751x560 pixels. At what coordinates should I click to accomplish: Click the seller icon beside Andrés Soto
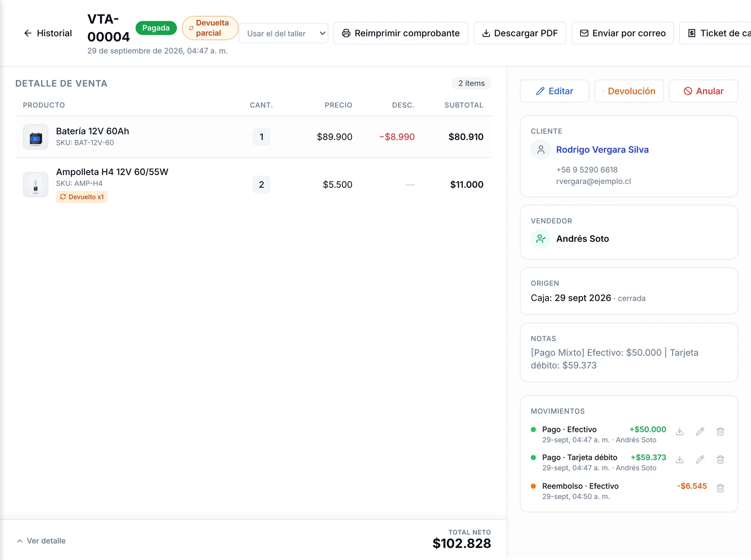pos(541,239)
